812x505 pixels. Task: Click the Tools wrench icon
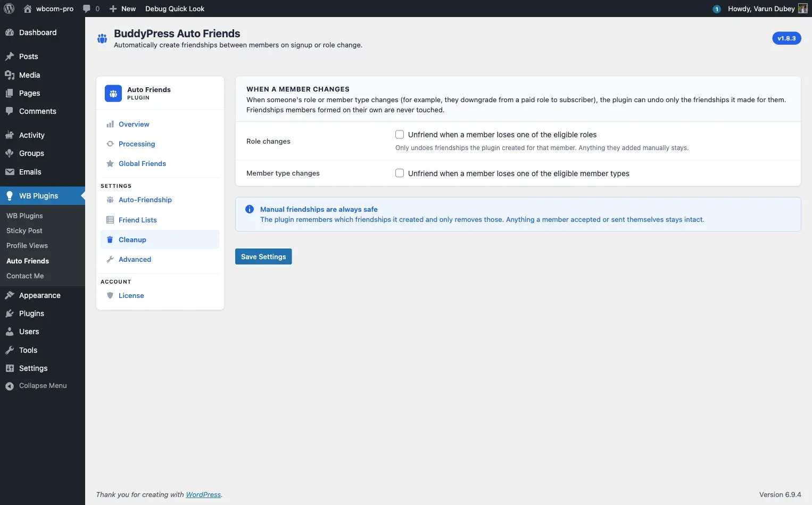coord(10,350)
